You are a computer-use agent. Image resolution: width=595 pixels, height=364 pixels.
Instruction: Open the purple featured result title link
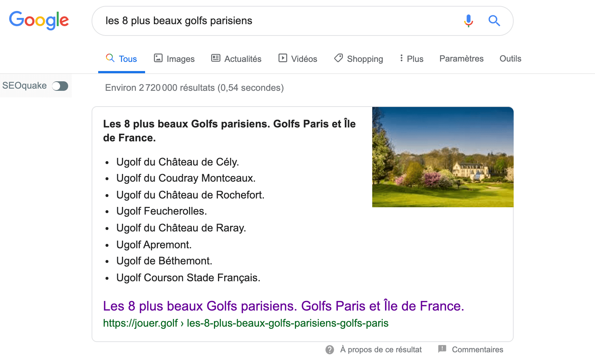point(283,306)
